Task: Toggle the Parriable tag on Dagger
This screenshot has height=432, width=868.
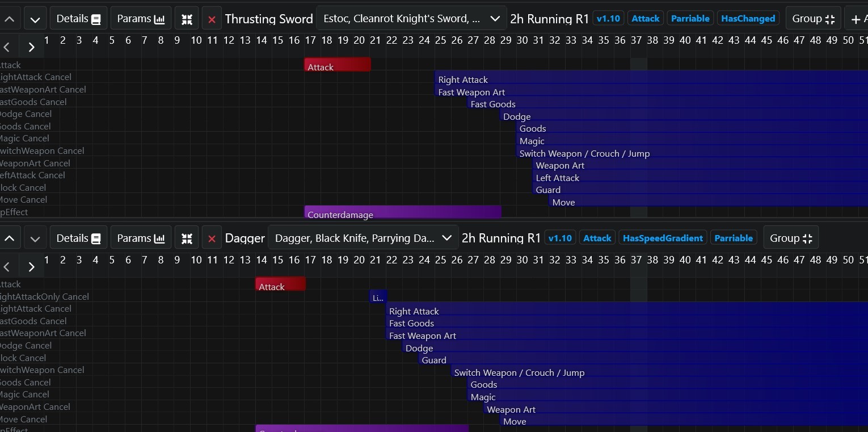Action: pyautogui.click(x=734, y=238)
